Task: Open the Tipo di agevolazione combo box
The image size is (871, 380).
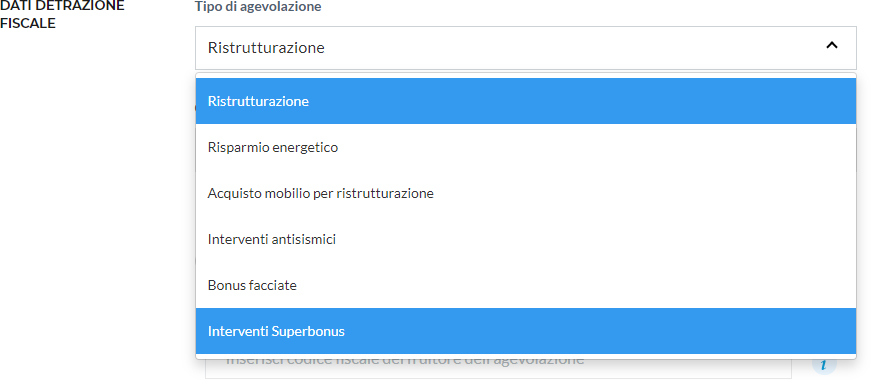Action: 525,48
